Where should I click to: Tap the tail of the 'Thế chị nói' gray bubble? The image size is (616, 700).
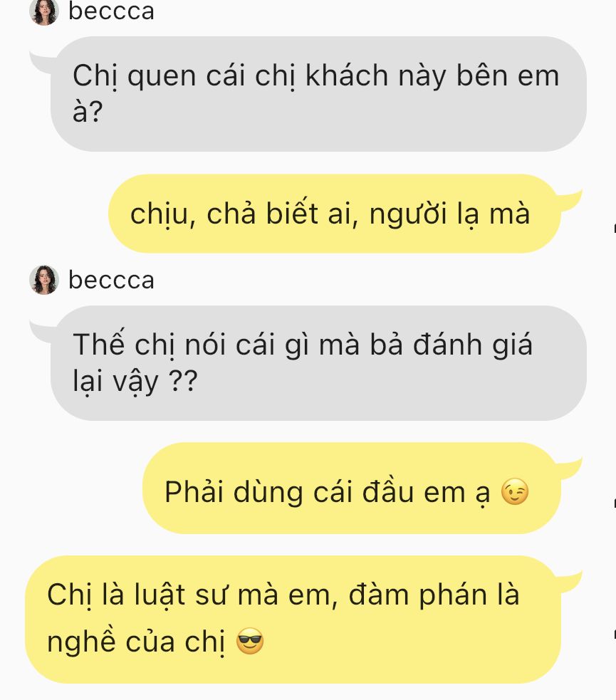pyautogui.click(x=41, y=332)
